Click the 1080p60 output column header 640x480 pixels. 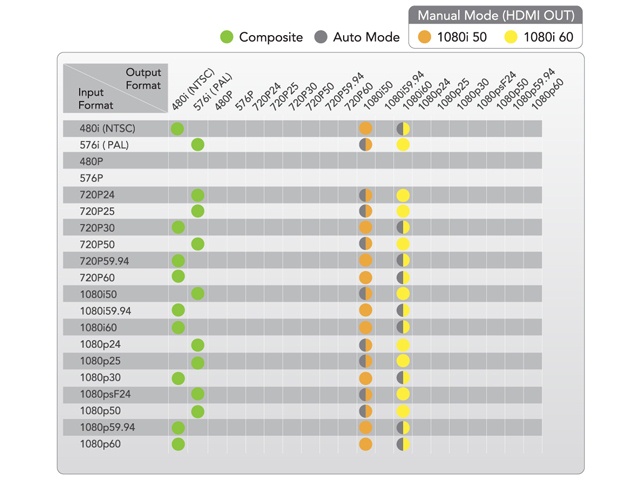(x=549, y=97)
